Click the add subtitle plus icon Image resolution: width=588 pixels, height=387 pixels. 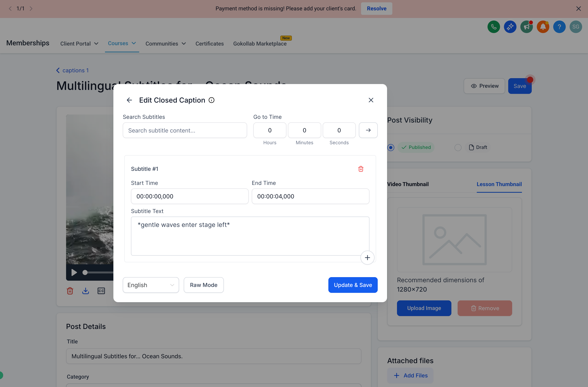pos(367,258)
